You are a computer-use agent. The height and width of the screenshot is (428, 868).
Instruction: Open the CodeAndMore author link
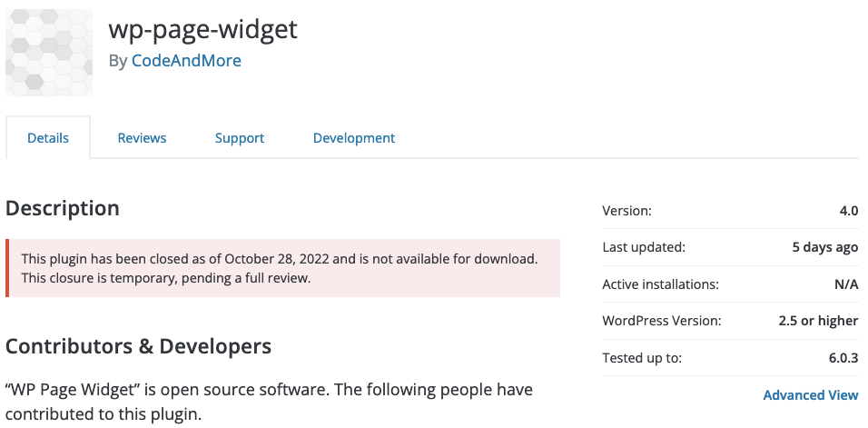tap(186, 60)
